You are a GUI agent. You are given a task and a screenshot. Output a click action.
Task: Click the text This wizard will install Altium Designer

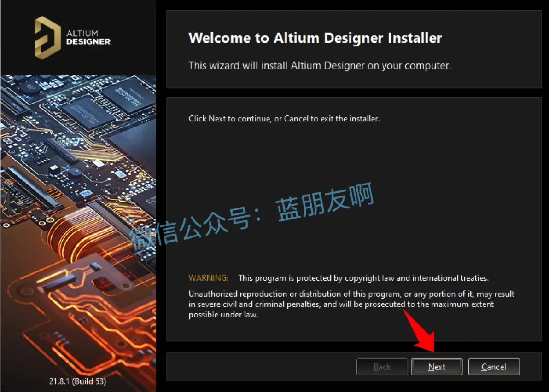[x=320, y=66]
